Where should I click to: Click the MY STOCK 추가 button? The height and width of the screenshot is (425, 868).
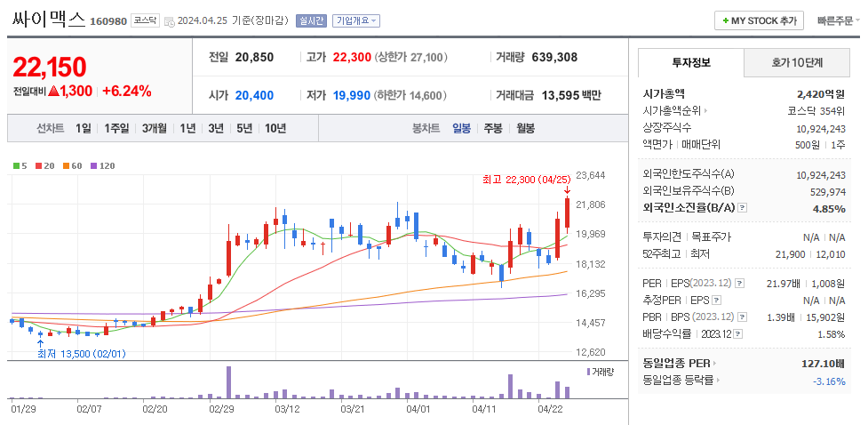tap(759, 21)
